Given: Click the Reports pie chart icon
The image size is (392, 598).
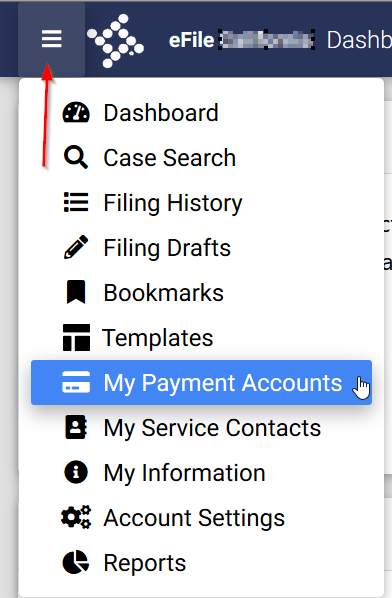Looking at the screenshot, I should [x=76, y=562].
